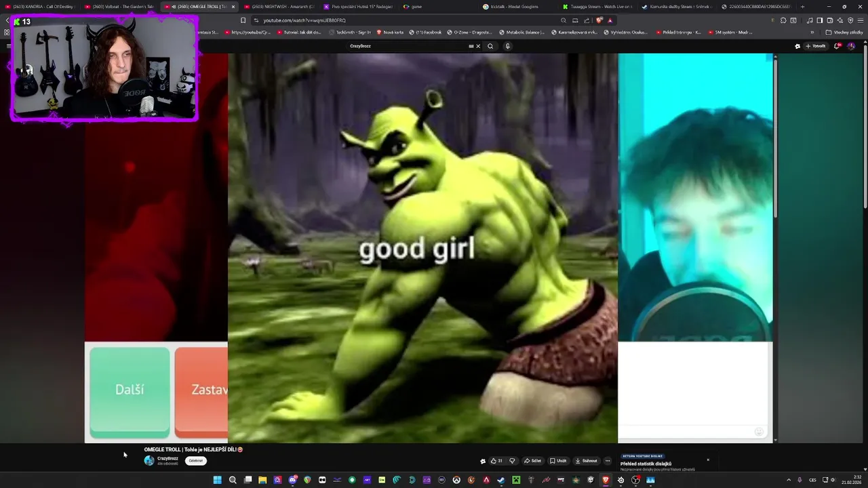
Task: Switch to the XANDRIA - Call Of Destiny tab
Action: tap(39, 7)
